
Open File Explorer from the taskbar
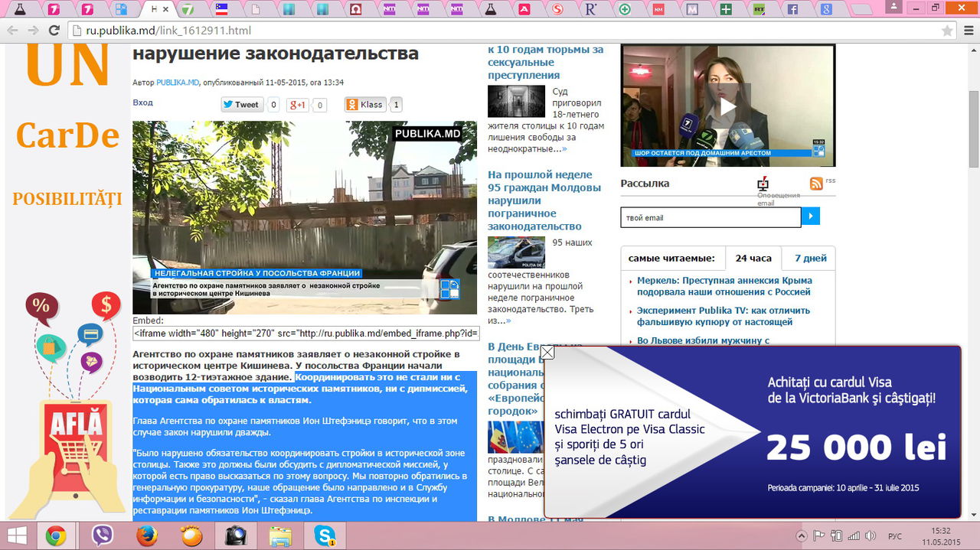280,536
